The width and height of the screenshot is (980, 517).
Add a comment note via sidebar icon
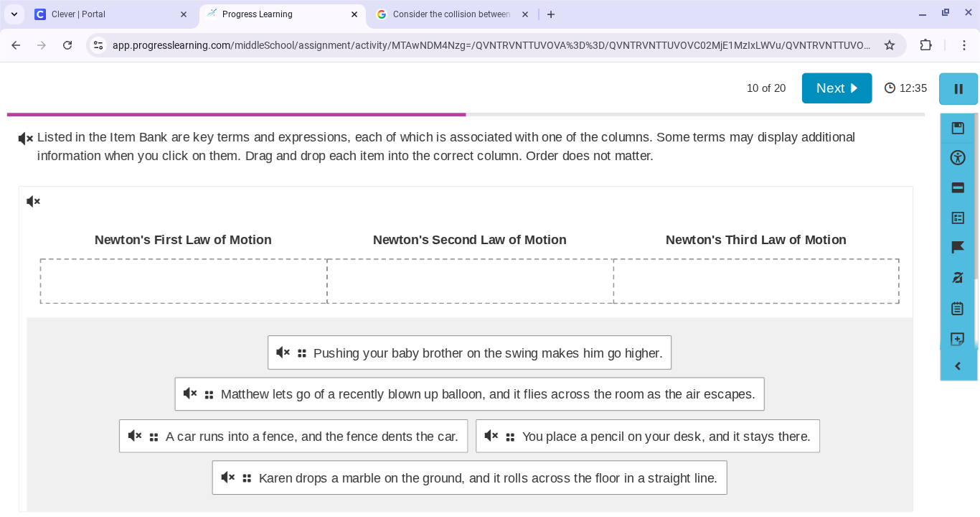pyautogui.click(x=958, y=339)
